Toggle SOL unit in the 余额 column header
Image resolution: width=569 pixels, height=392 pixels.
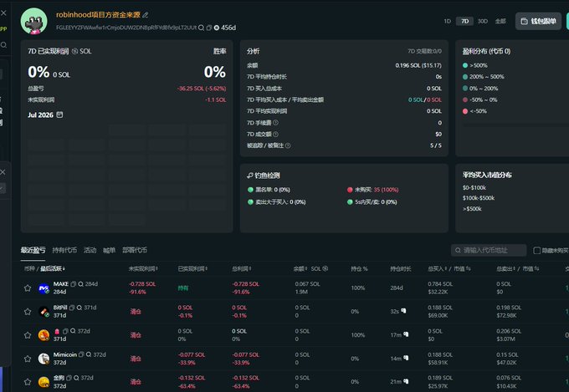(x=326, y=268)
